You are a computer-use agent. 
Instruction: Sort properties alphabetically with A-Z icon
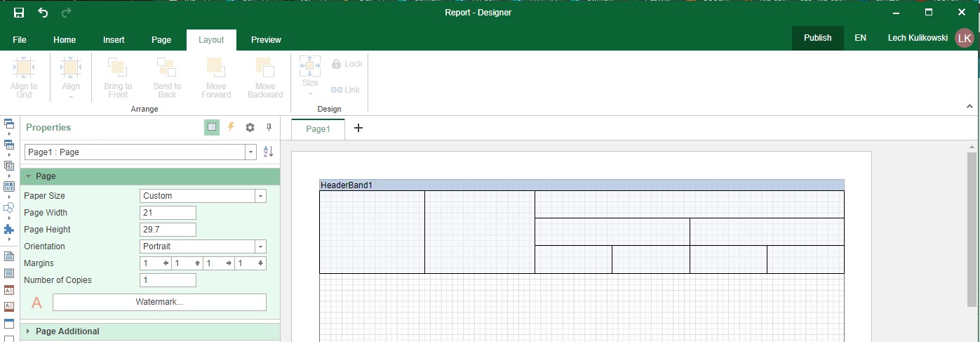tap(268, 152)
